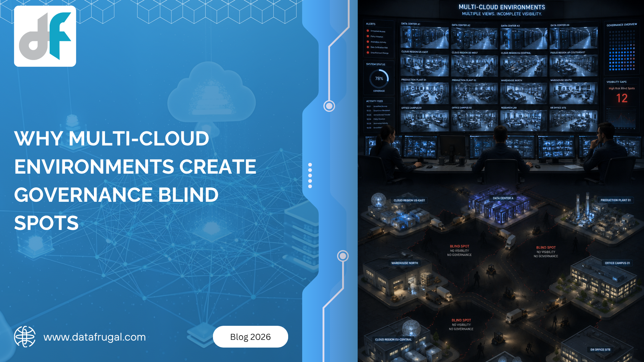644x362 pixels.
Task: Click the upper circular node on the divider line
Action: coord(329,106)
